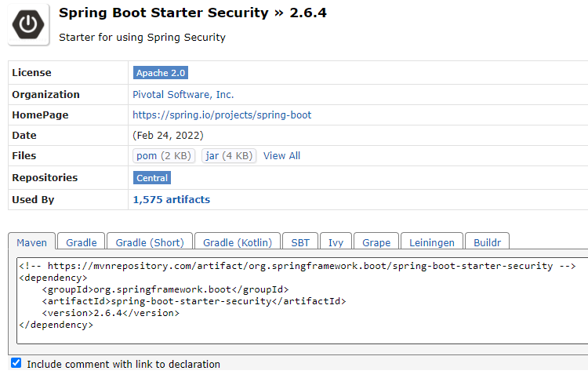Open the Pivotal Software, Inc. link
This screenshot has height=378, width=588.
pyautogui.click(x=183, y=94)
